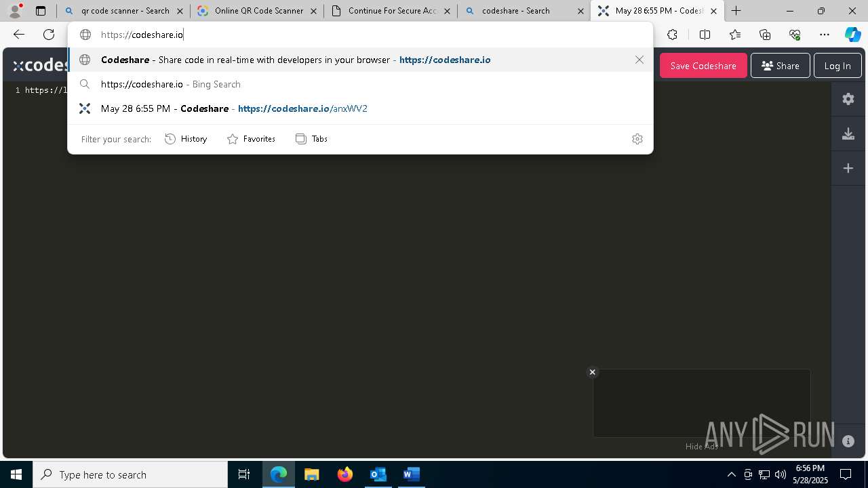Show hidden system tray icons
This screenshot has width=868, height=488.
731,474
